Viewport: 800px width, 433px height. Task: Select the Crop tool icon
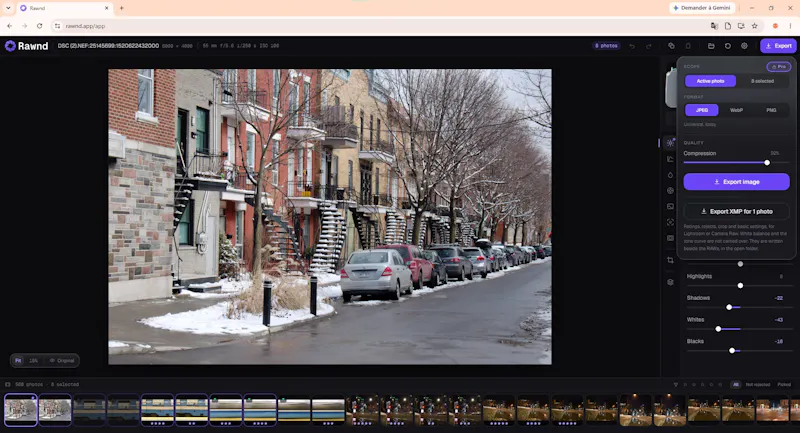point(670,260)
